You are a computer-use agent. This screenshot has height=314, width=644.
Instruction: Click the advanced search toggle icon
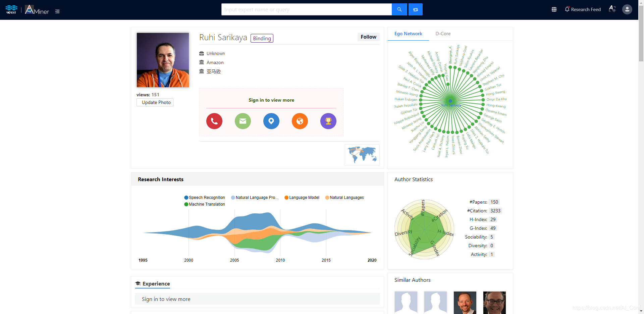click(x=416, y=9)
